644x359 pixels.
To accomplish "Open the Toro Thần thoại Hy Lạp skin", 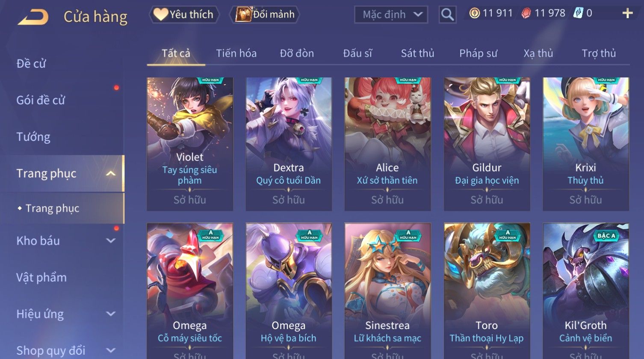I will coord(487,291).
